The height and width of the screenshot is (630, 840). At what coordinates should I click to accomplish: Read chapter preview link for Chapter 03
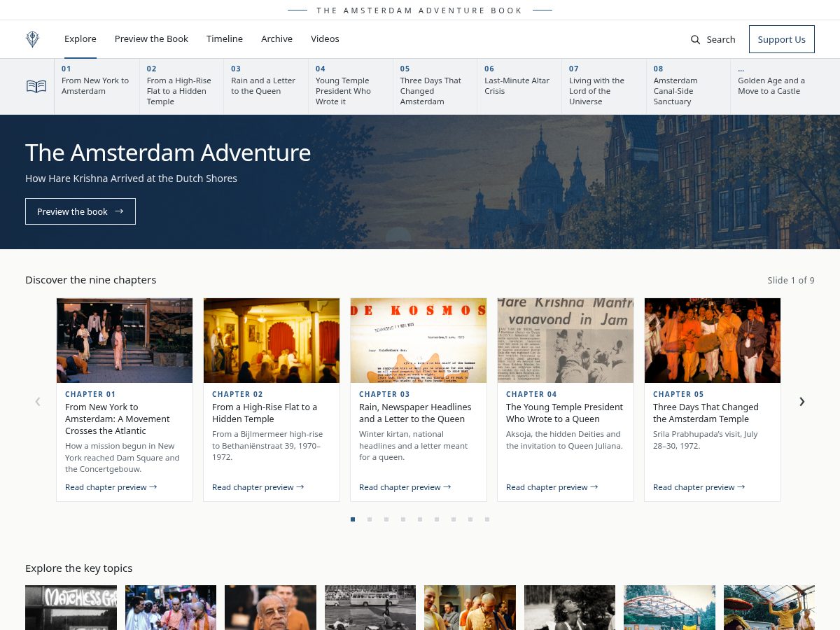point(405,487)
